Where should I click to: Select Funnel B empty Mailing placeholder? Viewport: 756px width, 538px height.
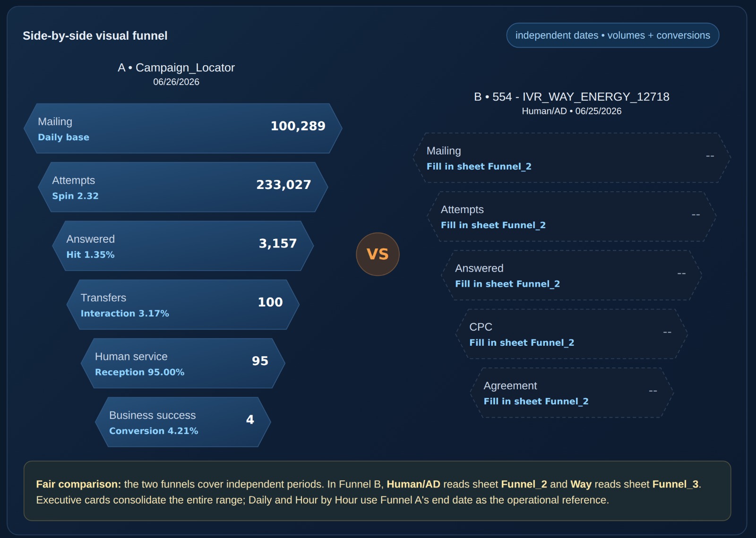pyautogui.click(x=572, y=158)
